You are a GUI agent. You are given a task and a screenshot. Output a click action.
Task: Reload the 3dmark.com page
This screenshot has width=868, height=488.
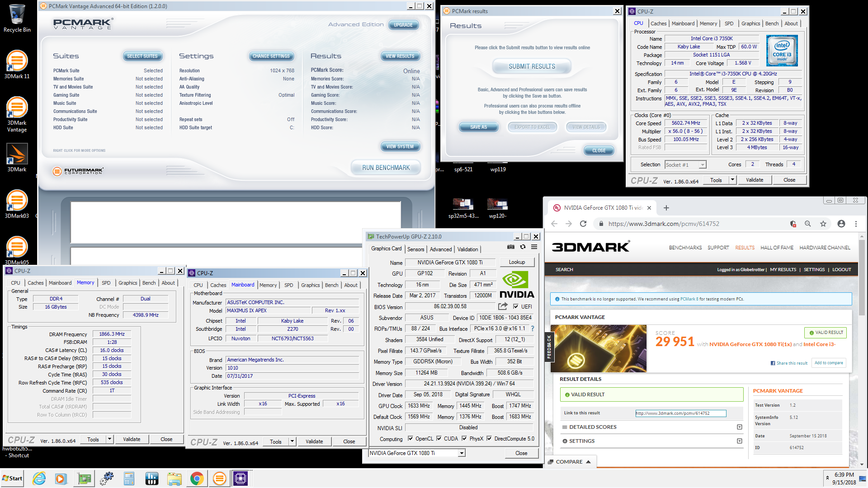click(583, 224)
